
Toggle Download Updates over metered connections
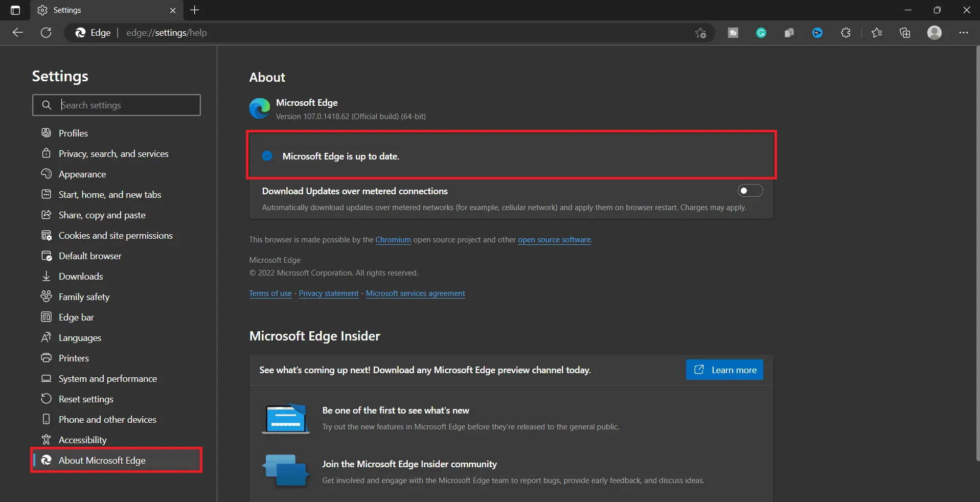(750, 191)
